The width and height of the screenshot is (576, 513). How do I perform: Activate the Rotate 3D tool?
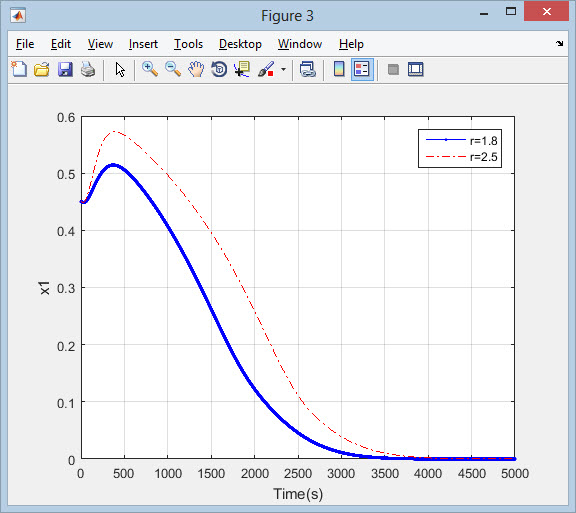219,69
